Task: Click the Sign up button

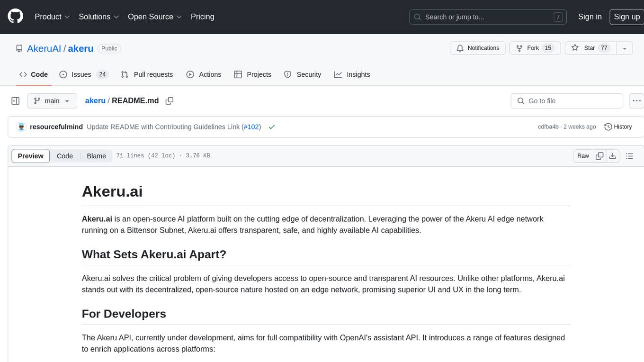Action: point(626,17)
